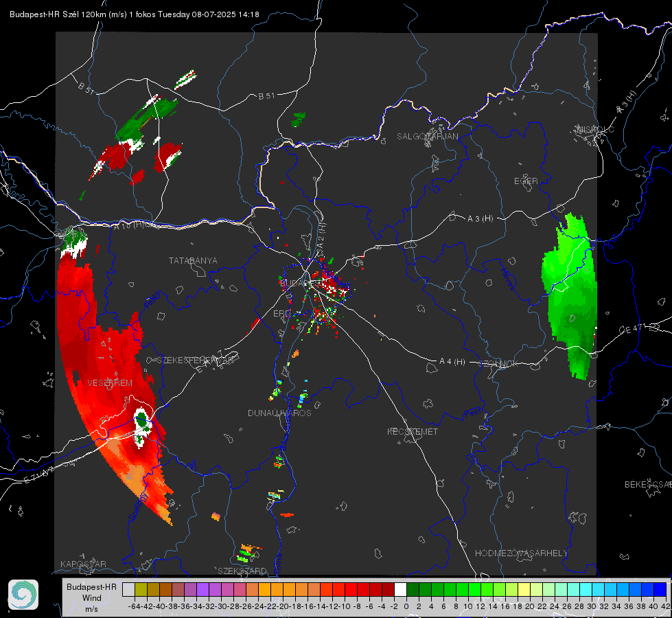Click the dark red -4 to -2 swatch
The height and width of the screenshot is (618, 672).
point(388,589)
